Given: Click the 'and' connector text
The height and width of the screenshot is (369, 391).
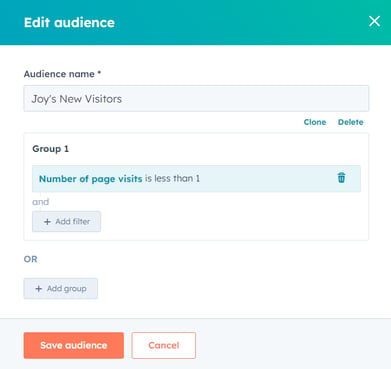Looking at the screenshot, I should (41, 202).
